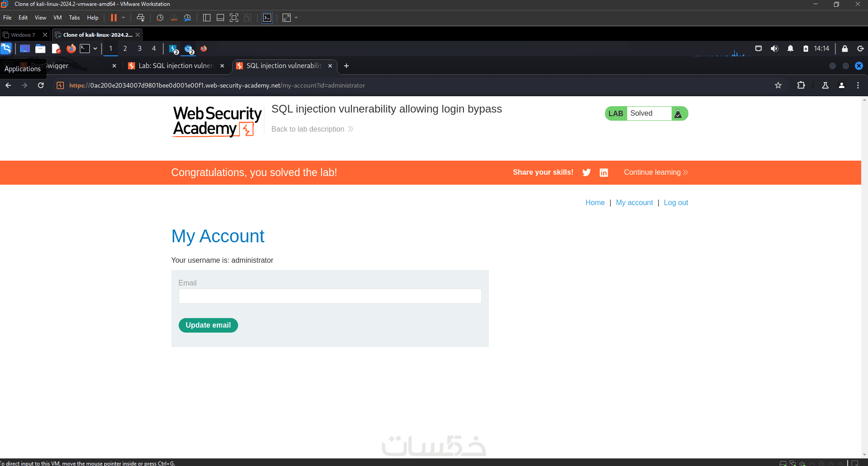Click the LinkedIn share icon
Viewport: 868px width, 466px height.
(x=604, y=172)
